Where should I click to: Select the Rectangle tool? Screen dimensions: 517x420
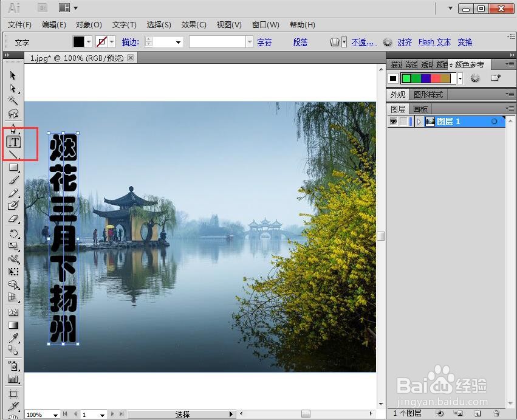tap(13, 167)
